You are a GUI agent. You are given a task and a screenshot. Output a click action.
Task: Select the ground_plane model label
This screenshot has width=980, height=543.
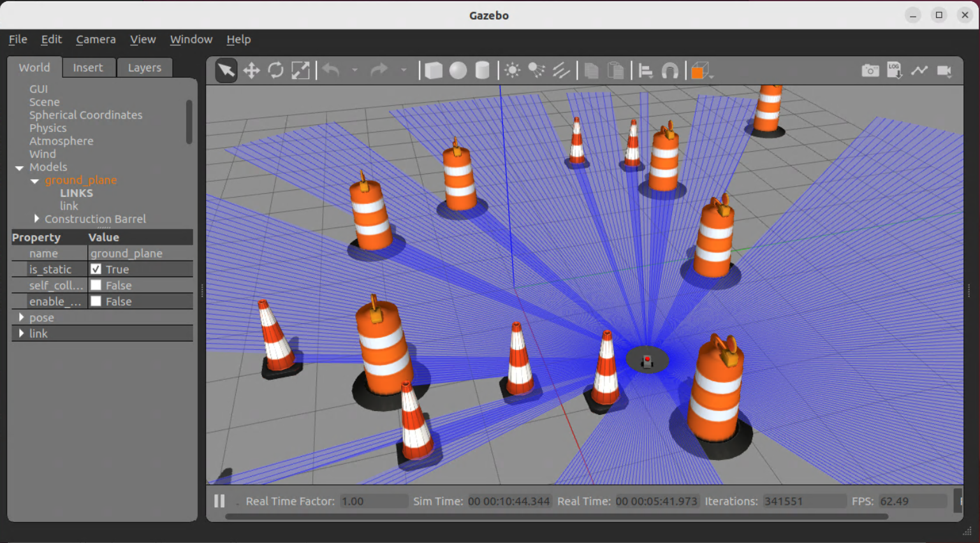tap(81, 180)
